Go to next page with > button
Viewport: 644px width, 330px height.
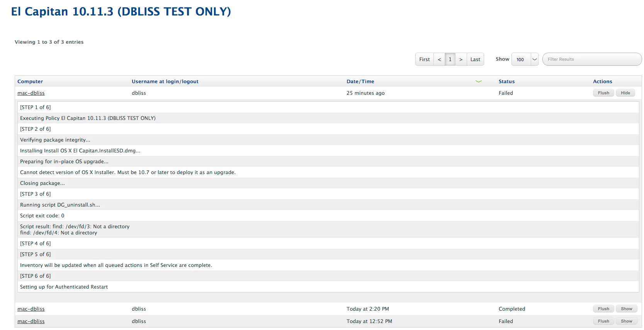coord(461,59)
